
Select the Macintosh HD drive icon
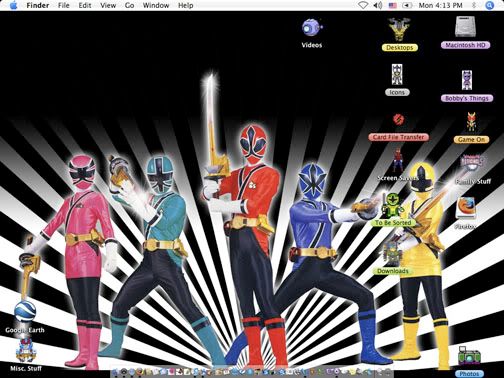(467, 27)
